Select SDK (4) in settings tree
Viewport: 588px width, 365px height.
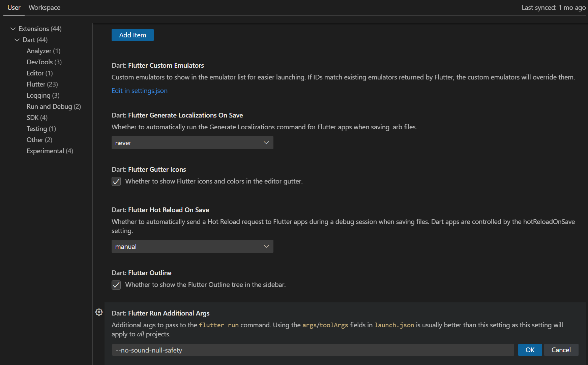pyautogui.click(x=37, y=118)
